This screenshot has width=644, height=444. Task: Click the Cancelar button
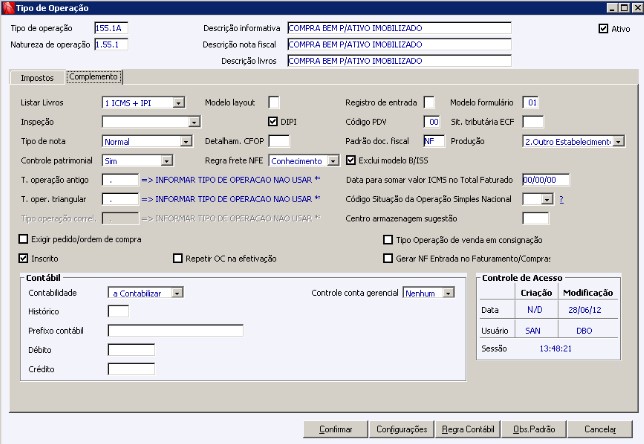[x=600, y=429]
